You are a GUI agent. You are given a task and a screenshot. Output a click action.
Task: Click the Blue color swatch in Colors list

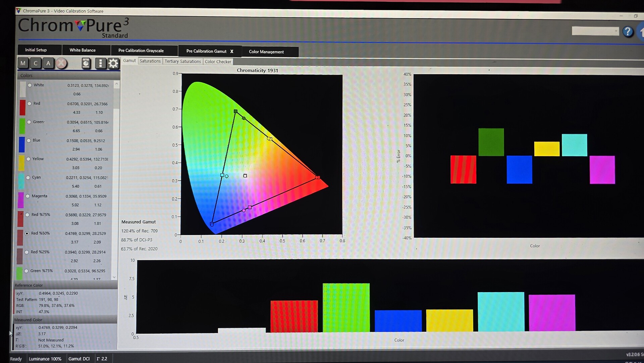pos(22,145)
